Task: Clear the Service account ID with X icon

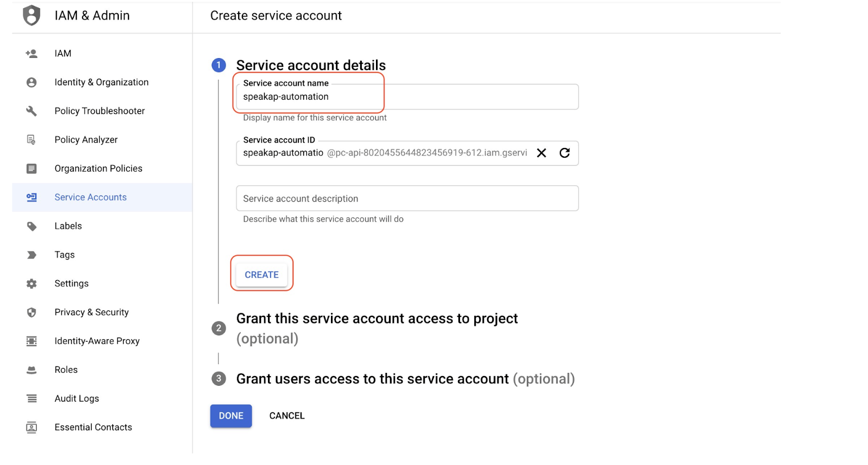Action: point(541,153)
